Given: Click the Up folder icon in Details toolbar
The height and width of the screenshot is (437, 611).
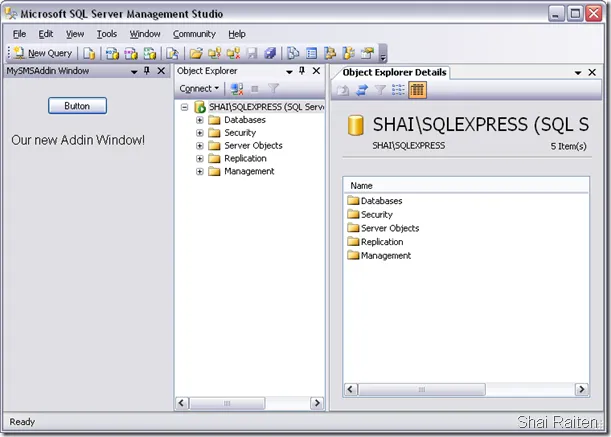Looking at the screenshot, I should (343, 90).
